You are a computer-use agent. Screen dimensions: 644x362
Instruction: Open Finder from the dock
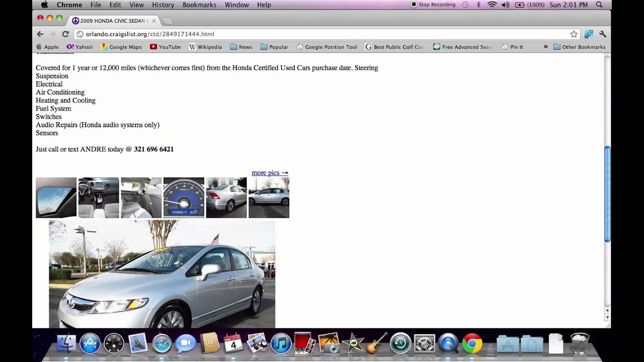point(66,343)
